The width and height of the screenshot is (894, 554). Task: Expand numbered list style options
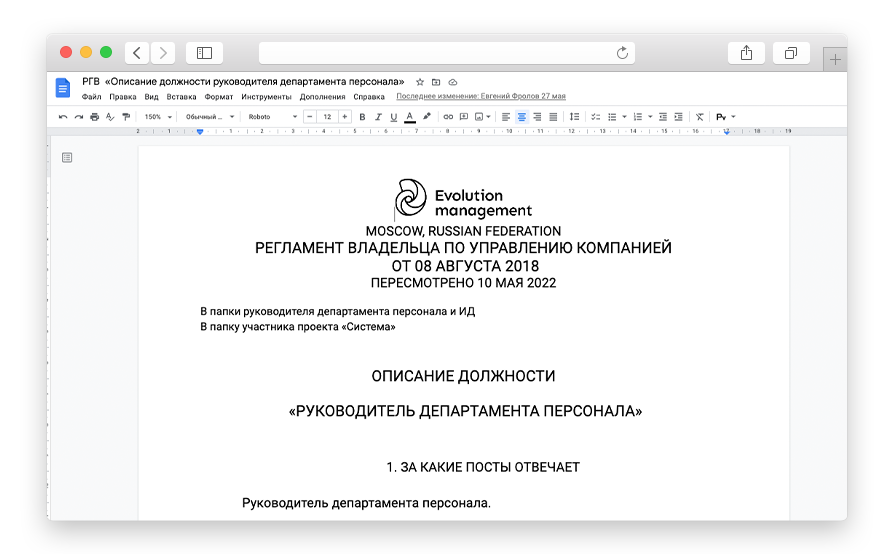point(650,117)
